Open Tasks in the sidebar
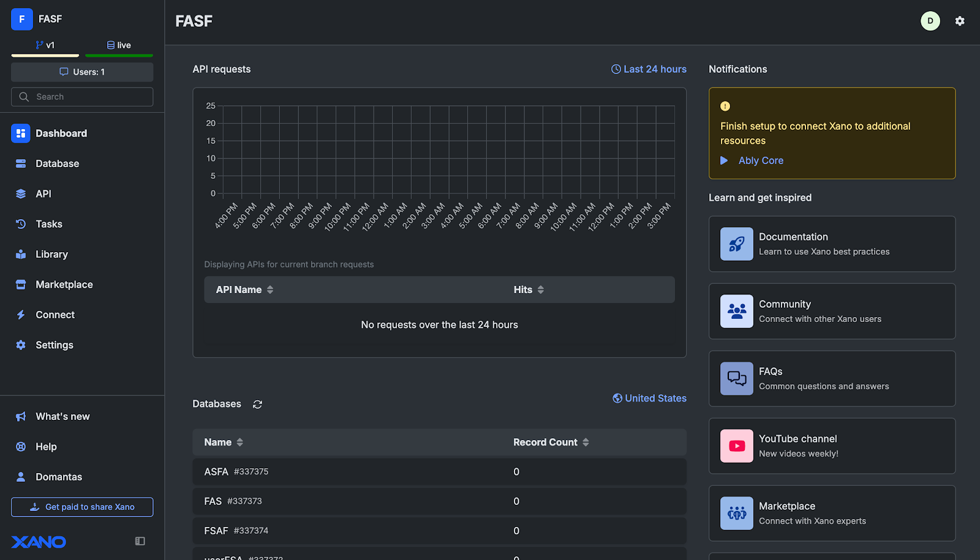980x560 pixels. (x=82, y=224)
